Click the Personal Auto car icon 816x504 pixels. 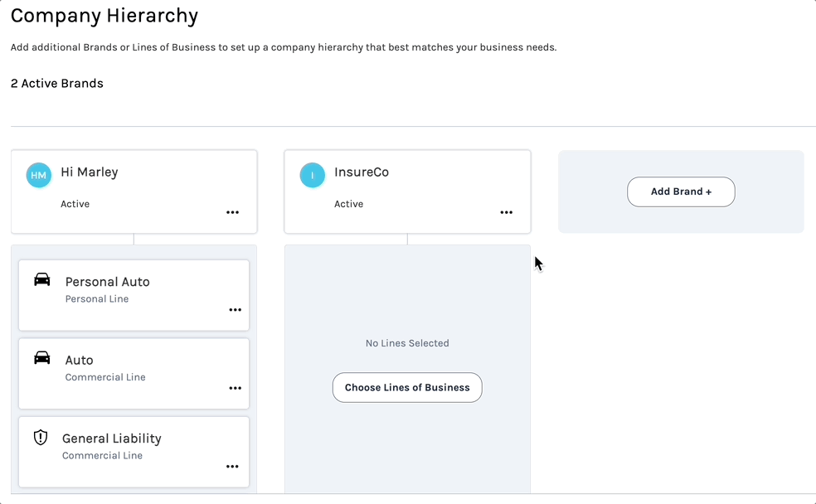tap(41, 280)
